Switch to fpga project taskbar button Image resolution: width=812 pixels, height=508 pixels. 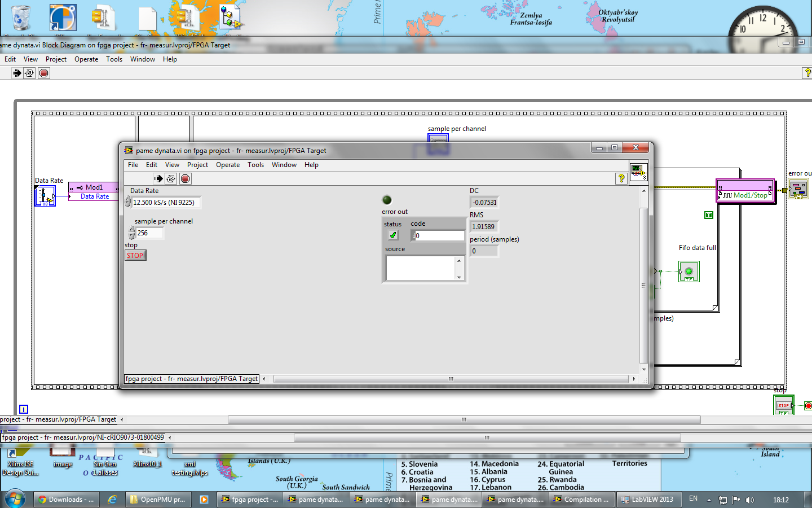250,500
